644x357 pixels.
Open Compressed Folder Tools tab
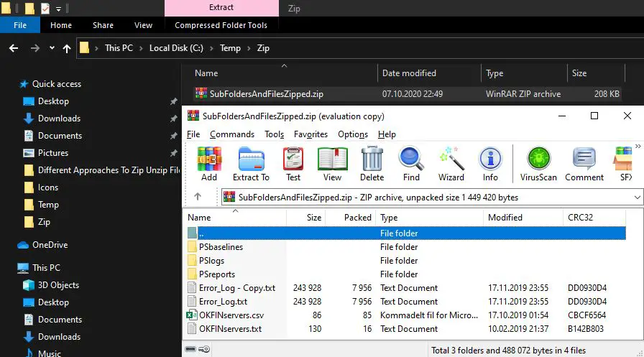pos(221,25)
